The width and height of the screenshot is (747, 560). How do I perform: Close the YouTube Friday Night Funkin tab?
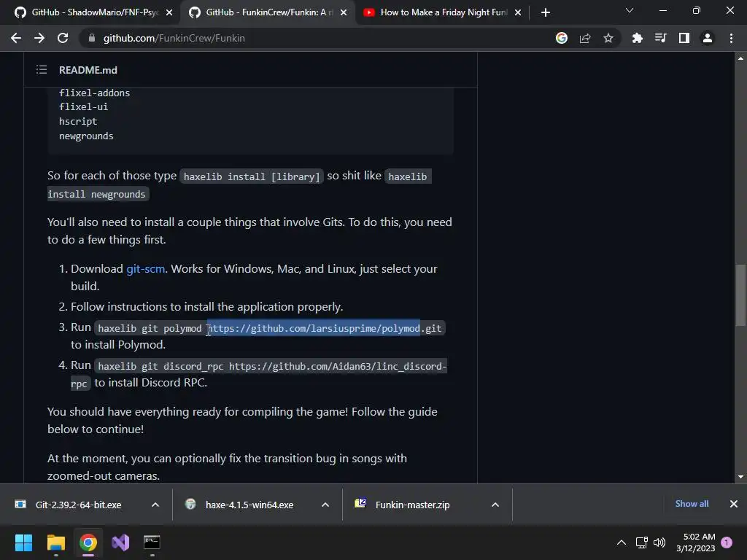[518, 12]
